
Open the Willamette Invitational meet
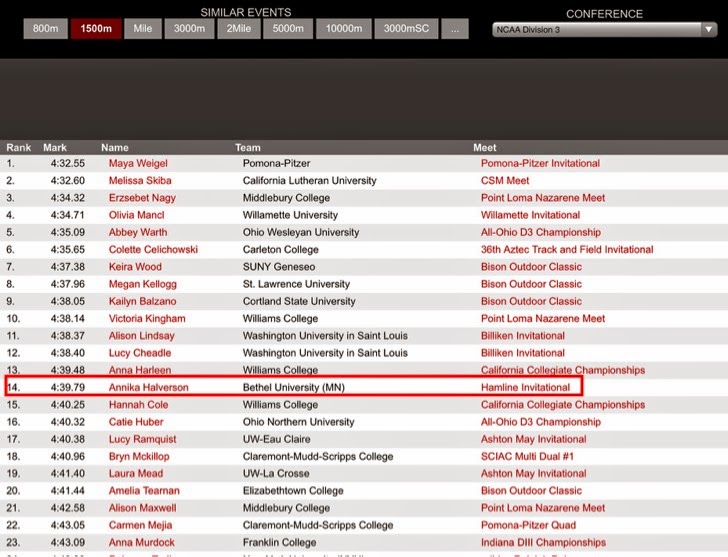(x=530, y=215)
